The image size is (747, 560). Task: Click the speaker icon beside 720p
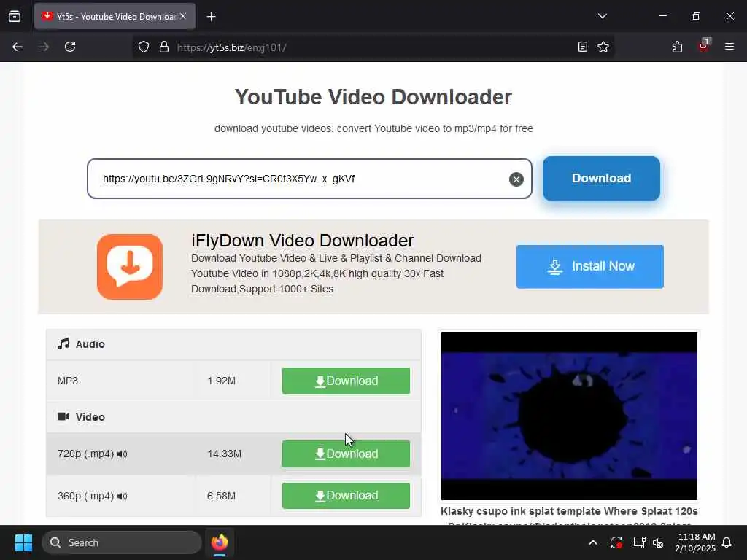[123, 454]
